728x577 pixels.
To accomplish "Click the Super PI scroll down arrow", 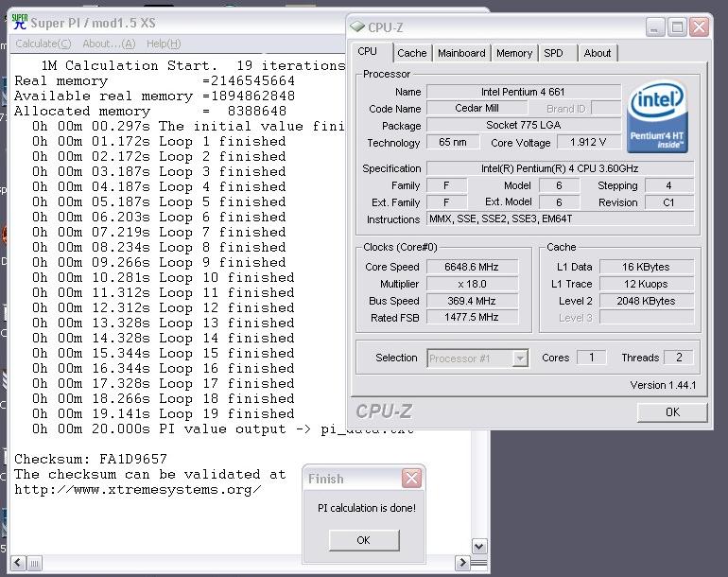I will 479,547.
